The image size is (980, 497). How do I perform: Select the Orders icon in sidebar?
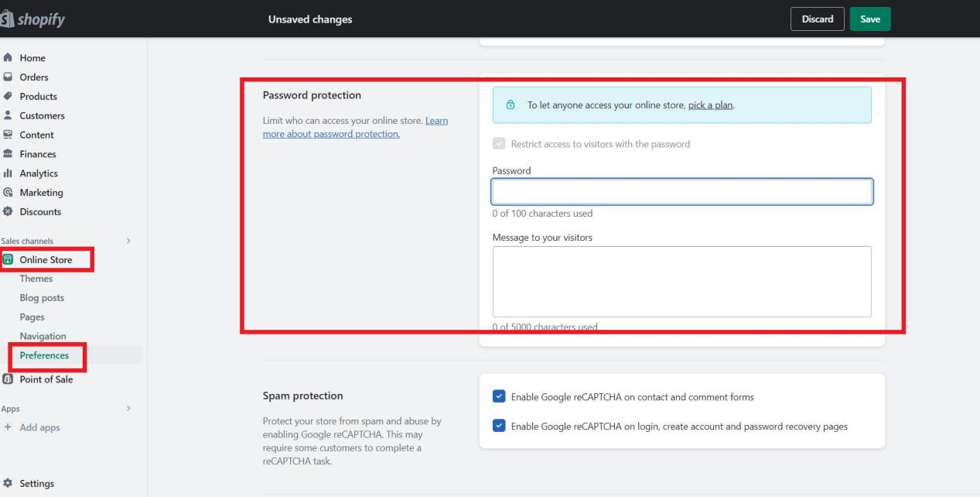9,77
